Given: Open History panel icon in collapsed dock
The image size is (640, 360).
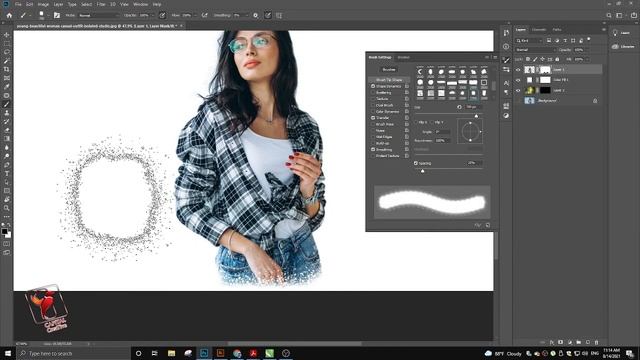Looking at the screenshot, I should coord(506,33).
